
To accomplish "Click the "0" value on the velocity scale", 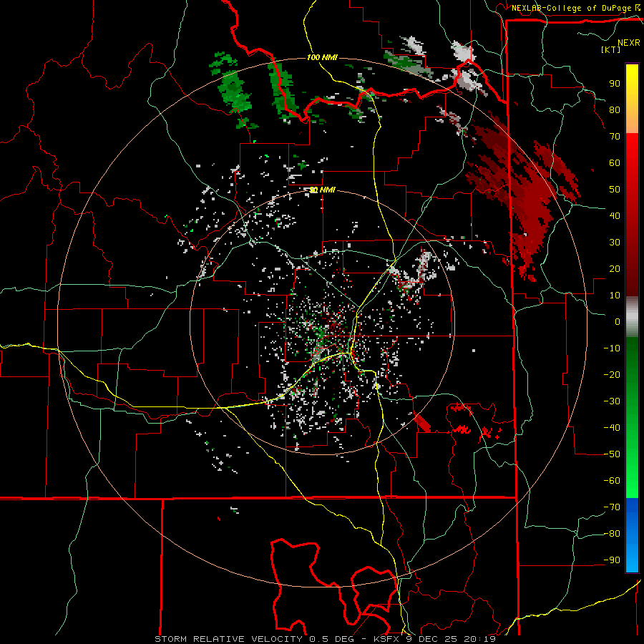I will 618,322.
